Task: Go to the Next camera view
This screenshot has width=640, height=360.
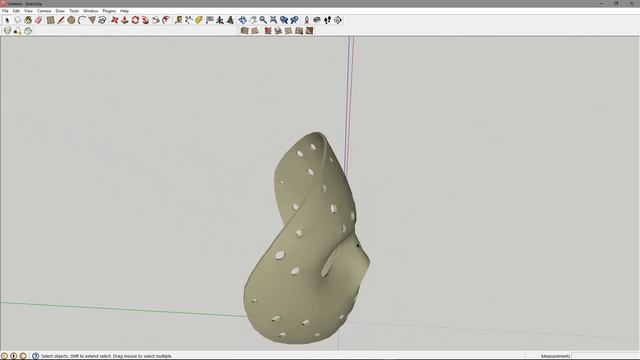Action: (x=294, y=20)
